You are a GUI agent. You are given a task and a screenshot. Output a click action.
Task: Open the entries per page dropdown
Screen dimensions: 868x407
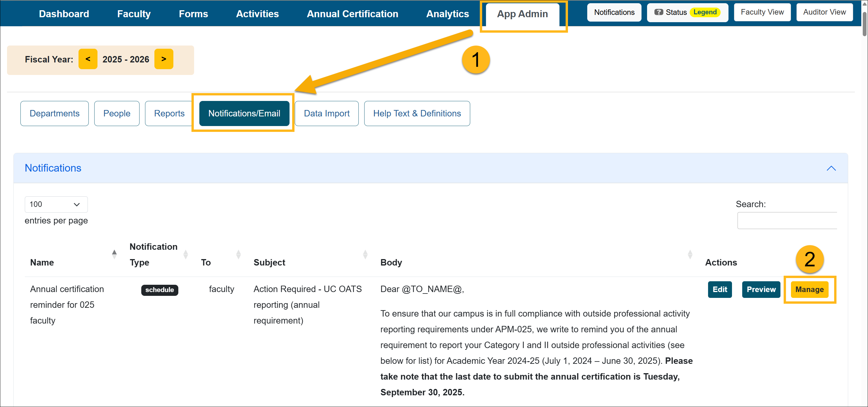[56, 205]
